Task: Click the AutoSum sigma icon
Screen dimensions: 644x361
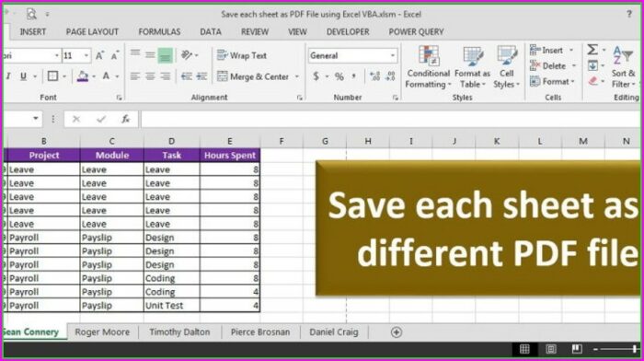Action: tap(592, 50)
